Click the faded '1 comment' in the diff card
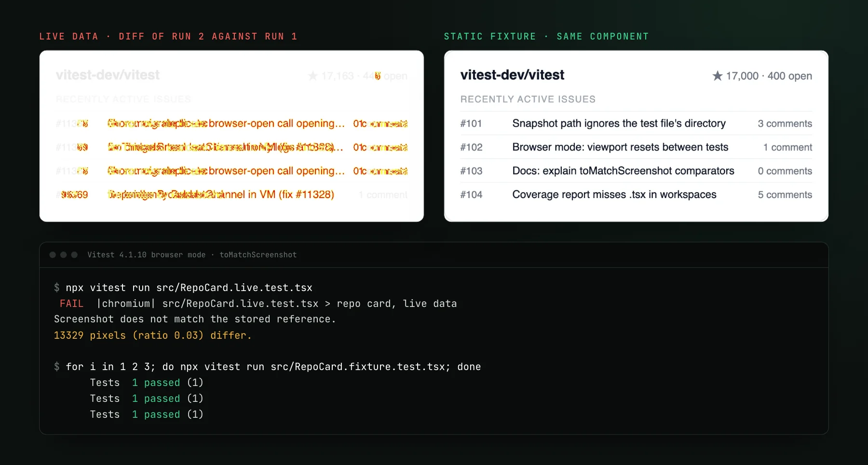 [x=383, y=194]
